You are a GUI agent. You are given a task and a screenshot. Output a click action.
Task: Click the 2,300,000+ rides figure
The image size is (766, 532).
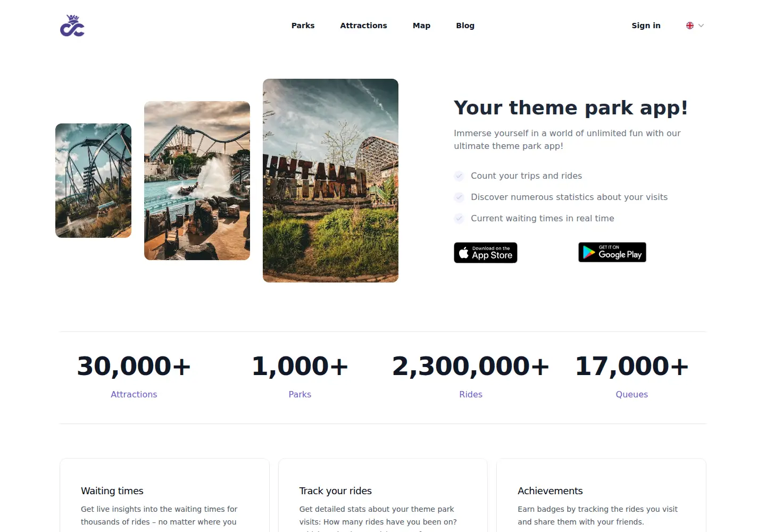pos(471,366)
